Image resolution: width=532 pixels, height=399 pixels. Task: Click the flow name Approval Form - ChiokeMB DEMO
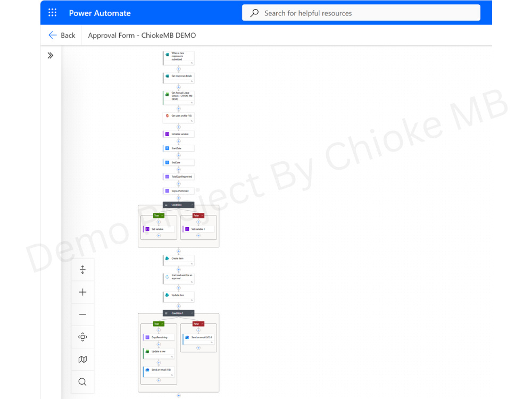point(142,35)
